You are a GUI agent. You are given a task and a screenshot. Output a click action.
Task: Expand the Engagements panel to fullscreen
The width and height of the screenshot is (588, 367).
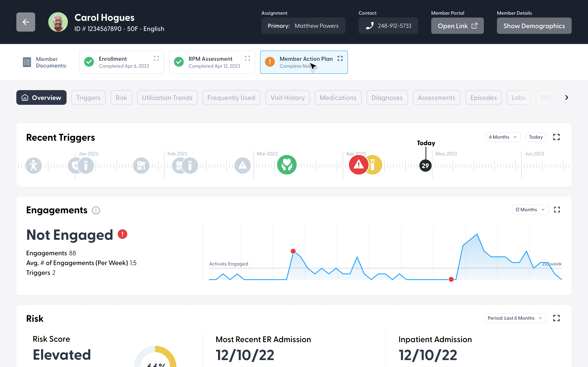click(557, 210)
